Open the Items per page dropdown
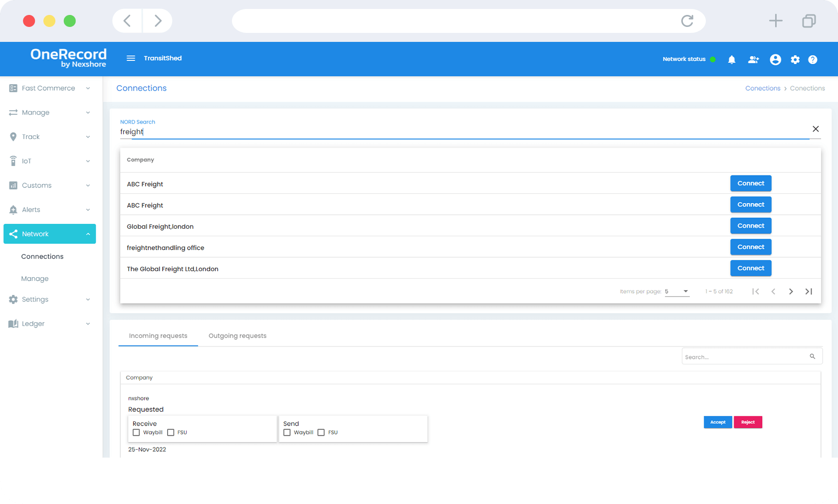 point(677,292)
